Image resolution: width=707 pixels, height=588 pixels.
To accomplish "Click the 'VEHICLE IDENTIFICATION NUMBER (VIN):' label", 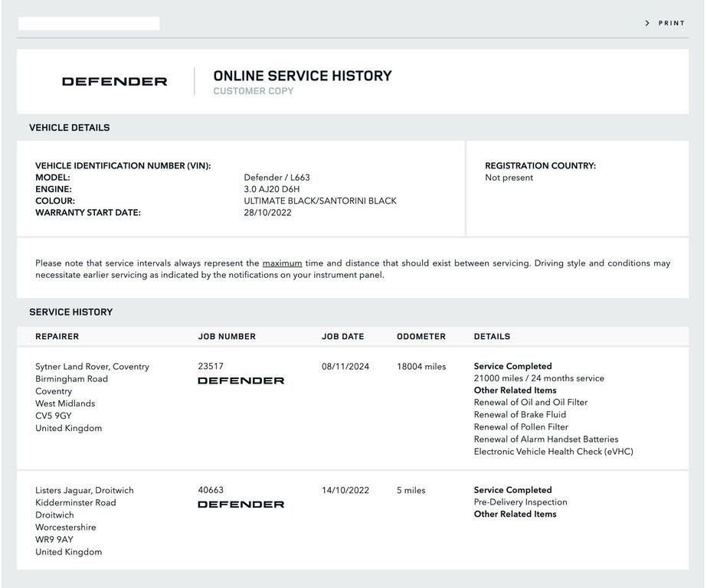I will (123, 166).
